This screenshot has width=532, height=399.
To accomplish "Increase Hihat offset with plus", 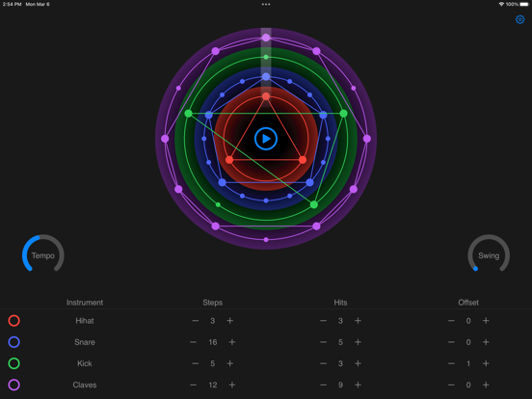I will pos(486,321).
